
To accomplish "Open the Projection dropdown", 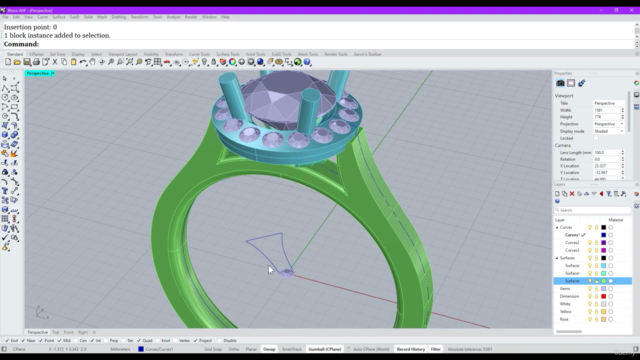I will point(609,124).
